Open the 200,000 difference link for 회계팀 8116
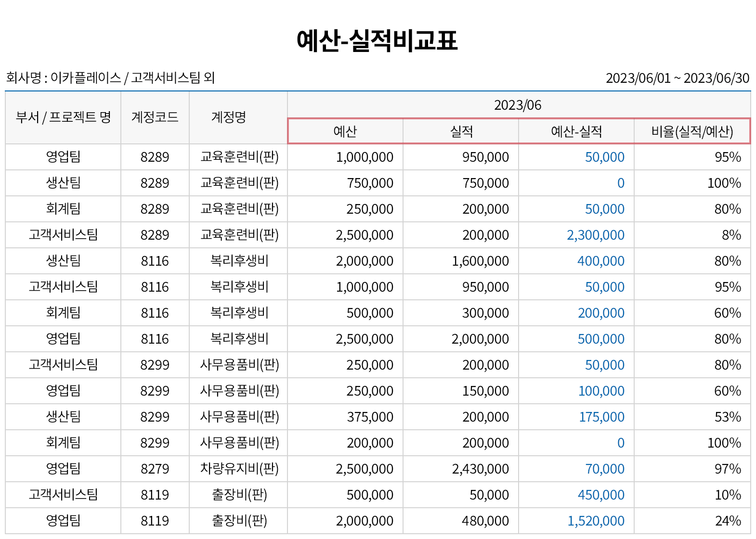756x539 pixels. point(601,313)
